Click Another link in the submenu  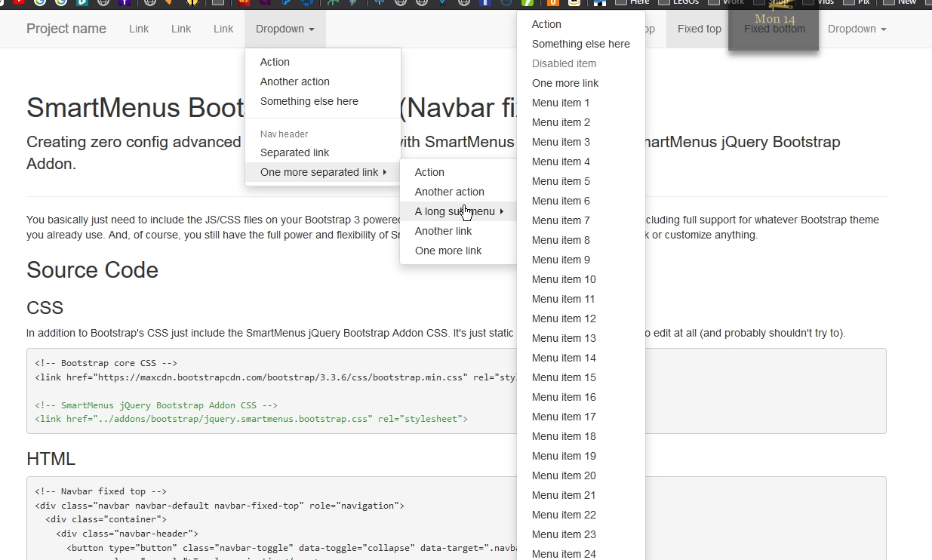(443, 231)
